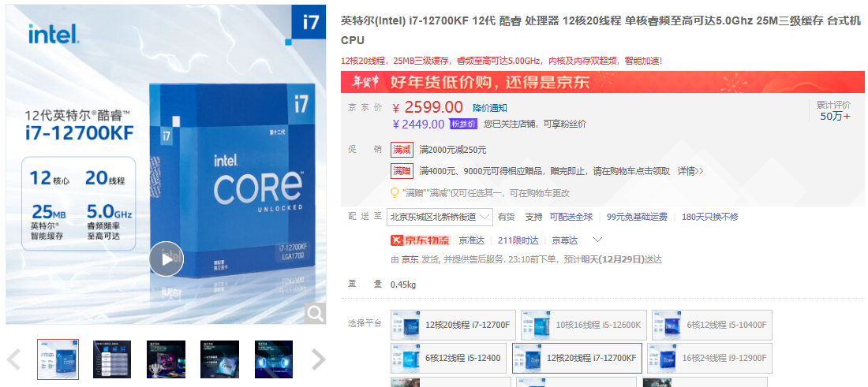The width and height of the screenshot is (868, 387).
Task: Click the weight value 0.45kg
Action: point(403,285)
